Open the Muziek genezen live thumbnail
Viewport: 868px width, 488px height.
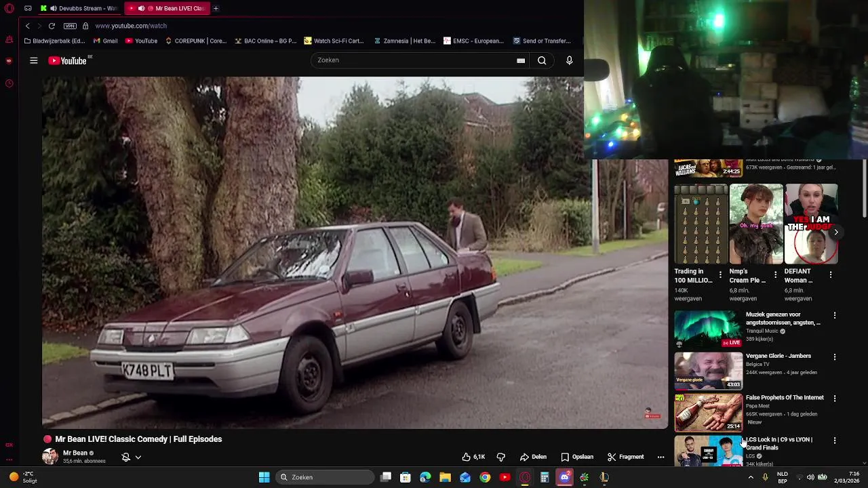(x=708, y=329)
